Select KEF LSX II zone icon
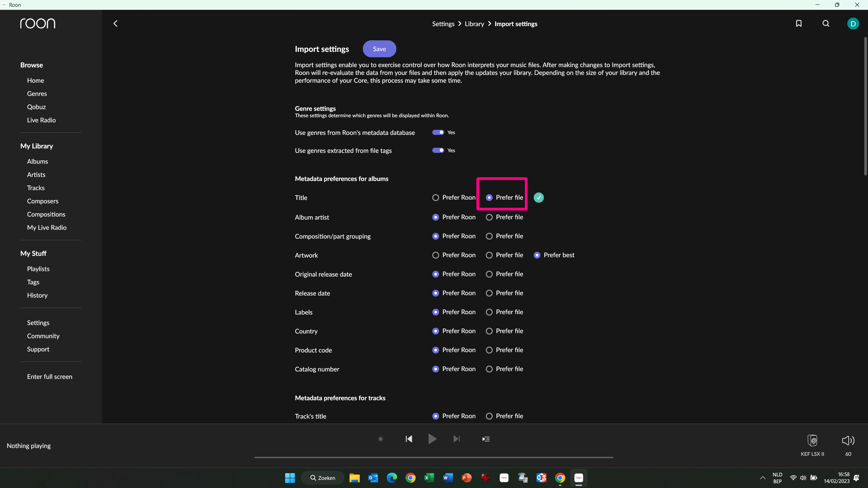Viewport: 868px width, 488px height. pyautogui.click(x=812, y=440)
